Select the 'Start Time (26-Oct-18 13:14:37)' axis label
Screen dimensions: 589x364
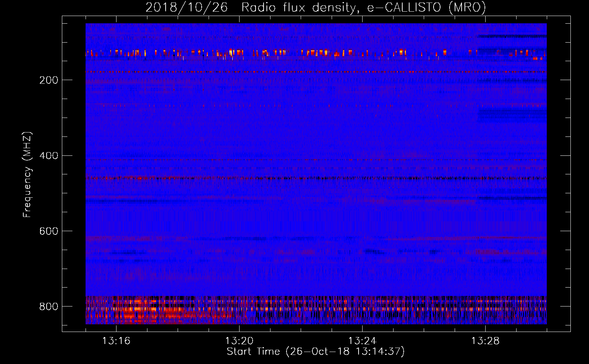pyautogui.click(x=316, y=352)
